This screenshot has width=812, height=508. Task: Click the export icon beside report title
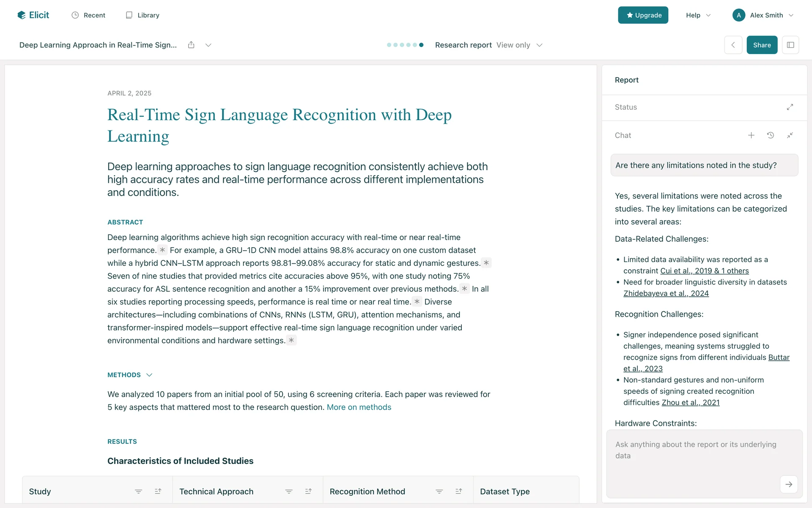(191, 45)
